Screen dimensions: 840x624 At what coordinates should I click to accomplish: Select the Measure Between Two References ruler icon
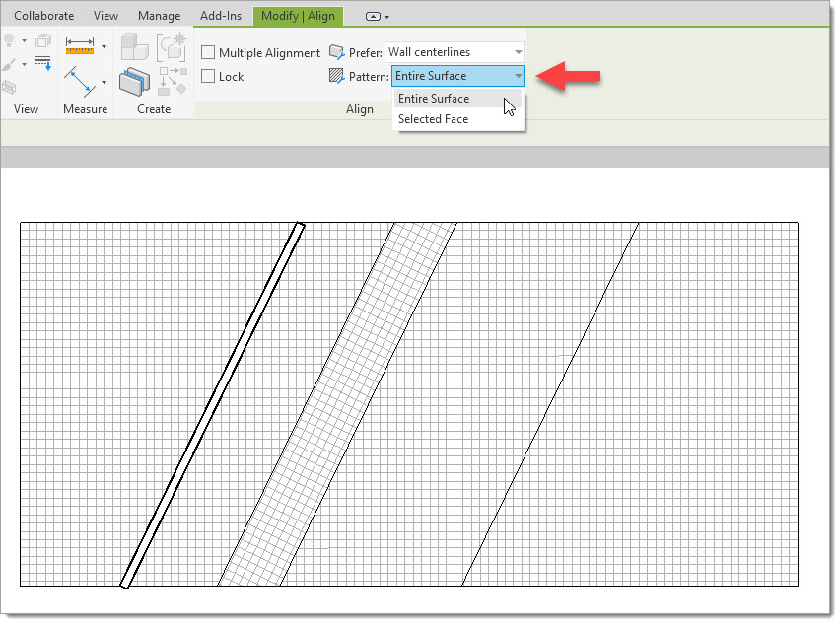tap(80, 45)
